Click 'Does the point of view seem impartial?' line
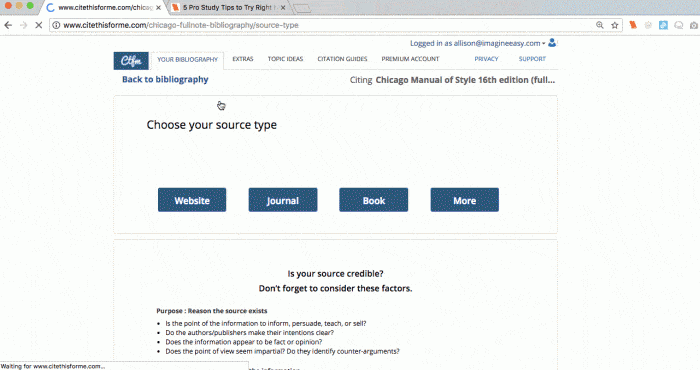Image resolution: width=700 pixels, height=370 pixels. point(282,351)
